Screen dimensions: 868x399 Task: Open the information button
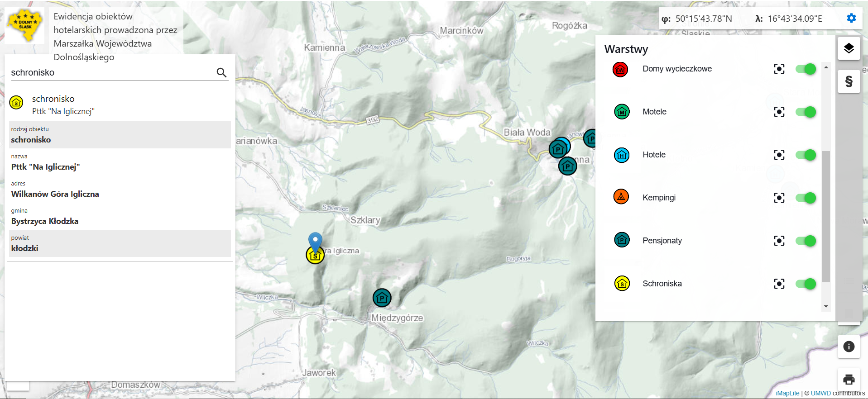click(849, 347)
